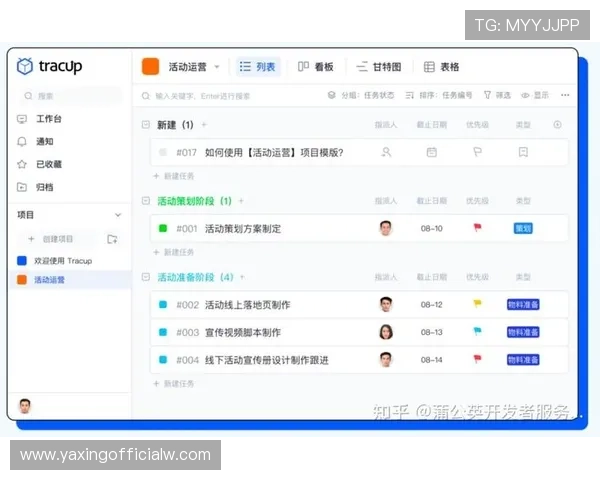Viewport: 600px width, 480px height.
Task: Click yellow priority flag of task #002
Action: coord(477,304)
